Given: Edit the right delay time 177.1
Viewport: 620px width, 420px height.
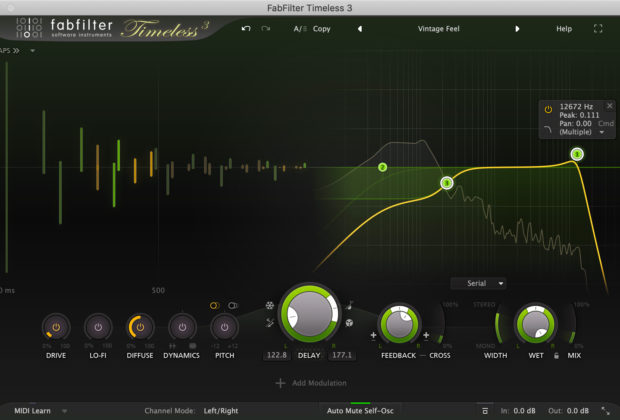Looking at the screenshot, I should click(x=342, y=355).
